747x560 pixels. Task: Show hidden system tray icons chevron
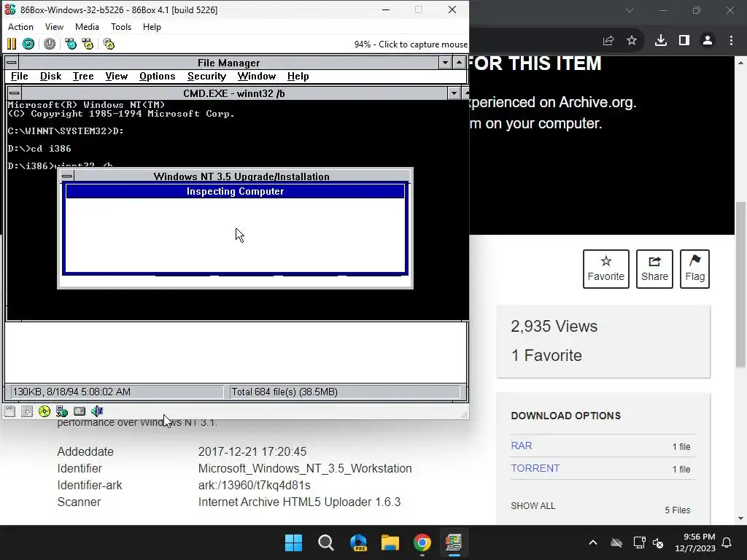pyautogui.click(x=593, y=542)
